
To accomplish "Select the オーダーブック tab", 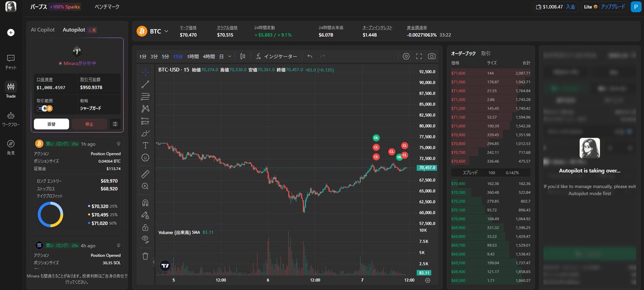I will (463, 53).
